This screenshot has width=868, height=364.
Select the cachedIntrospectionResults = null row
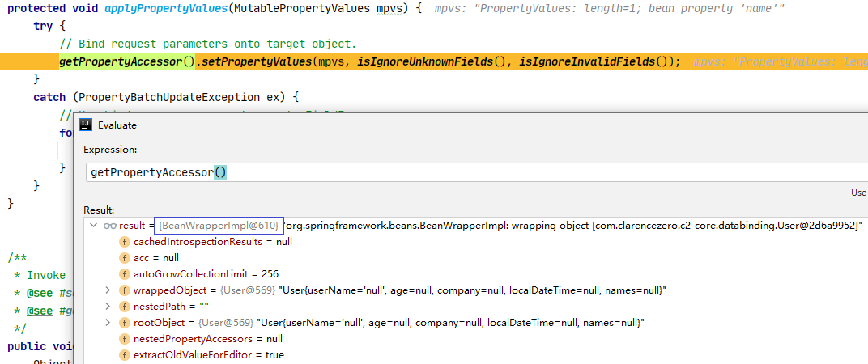point(476,242)
